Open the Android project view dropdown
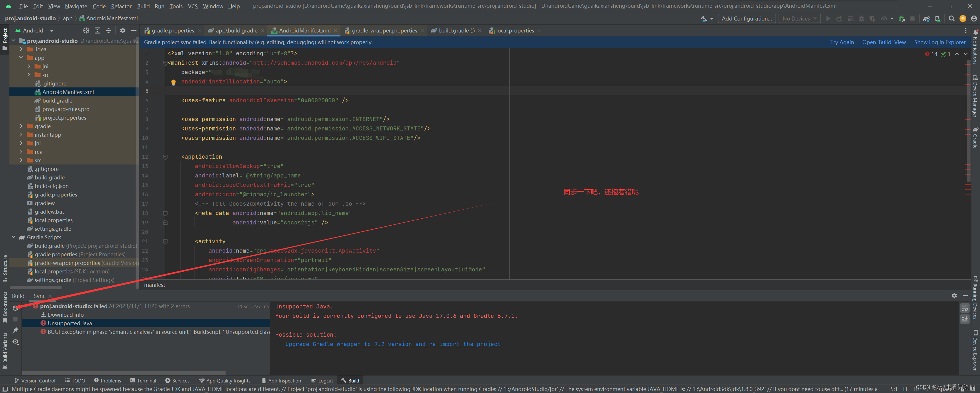This screenshot has height=393, width=980. (x=51, y=31)
